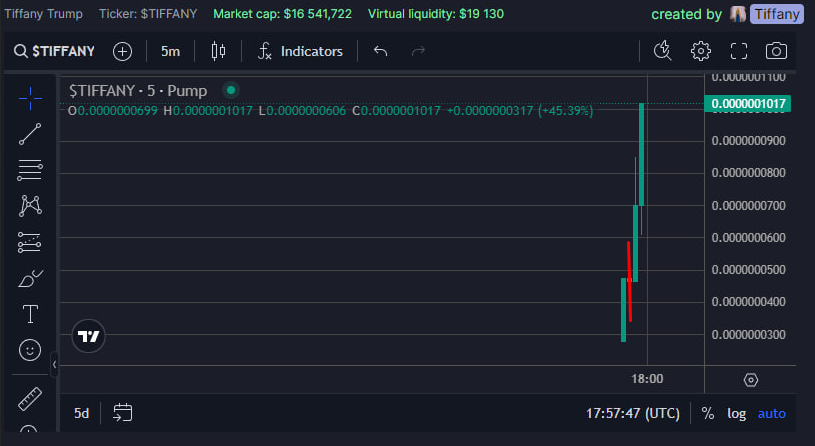Click the Tiffany creator profile link
The width and height of the screenshot is (815, 446).
click(777, 14)
